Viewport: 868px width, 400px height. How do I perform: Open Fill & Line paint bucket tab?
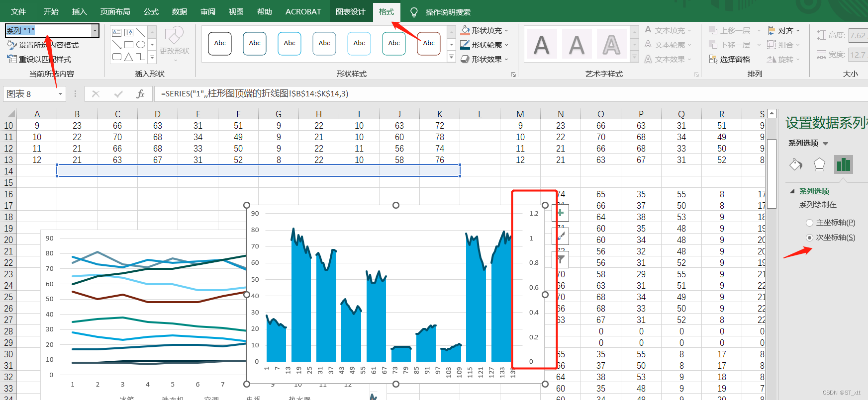tap(796, 164)
